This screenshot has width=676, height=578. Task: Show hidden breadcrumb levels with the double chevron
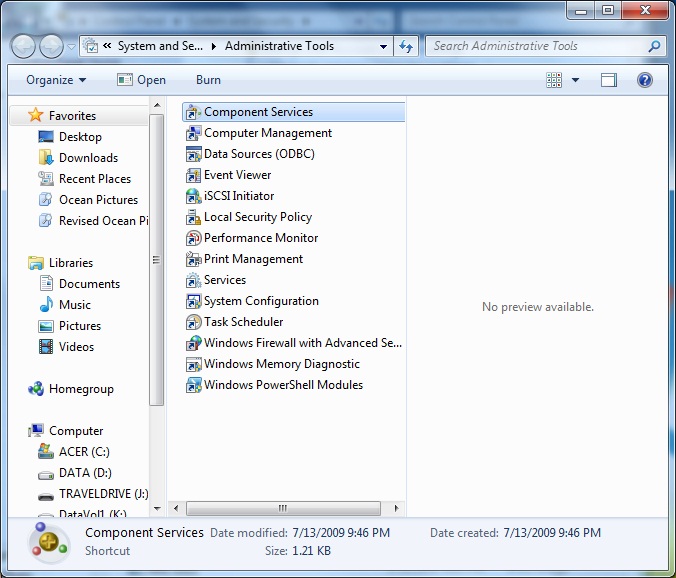pyautogui.click(x=107, y=46)
